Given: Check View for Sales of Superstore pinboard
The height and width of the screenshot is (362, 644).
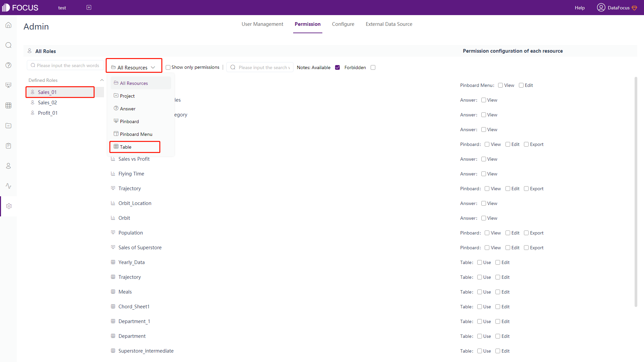Looking at the screenshot, I should pyautogui.click(x=487, y=248).
